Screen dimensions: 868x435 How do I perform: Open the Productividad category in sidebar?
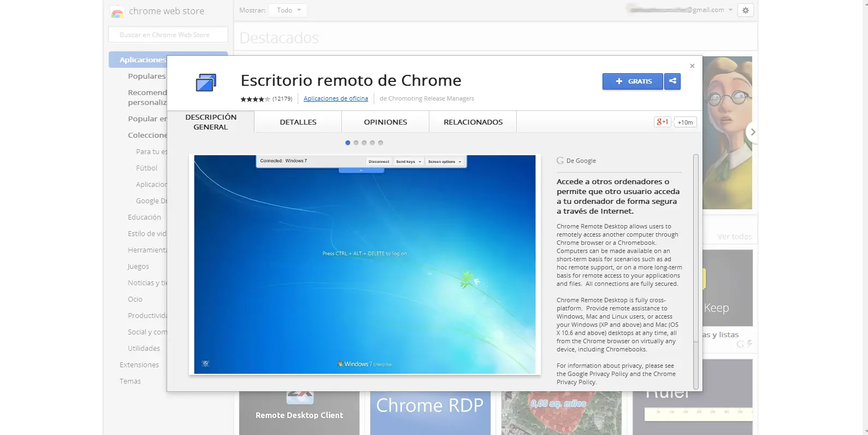[147, 315]
